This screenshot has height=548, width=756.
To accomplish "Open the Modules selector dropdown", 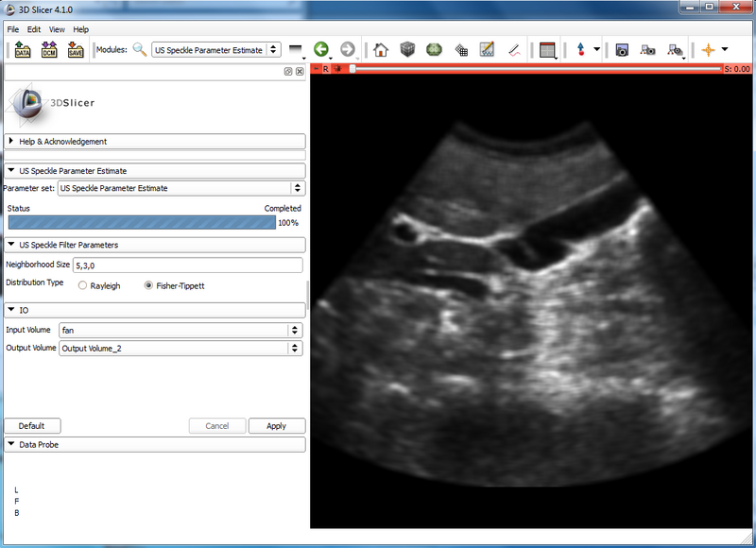I will click(215, 50).
